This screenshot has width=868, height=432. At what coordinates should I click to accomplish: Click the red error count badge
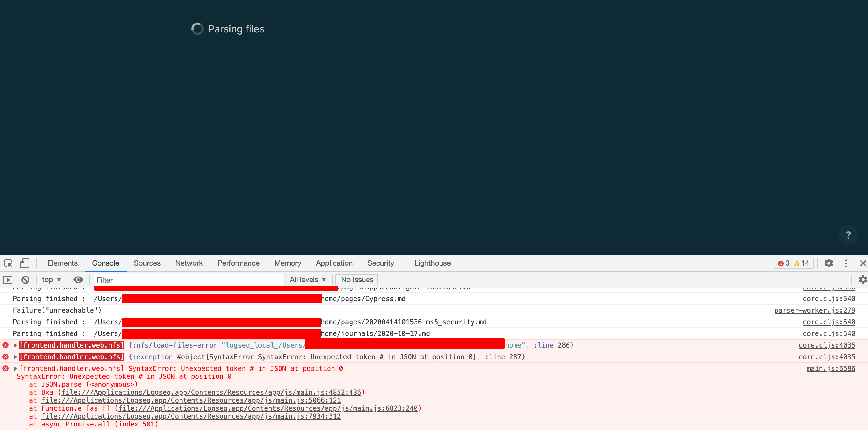784,263
